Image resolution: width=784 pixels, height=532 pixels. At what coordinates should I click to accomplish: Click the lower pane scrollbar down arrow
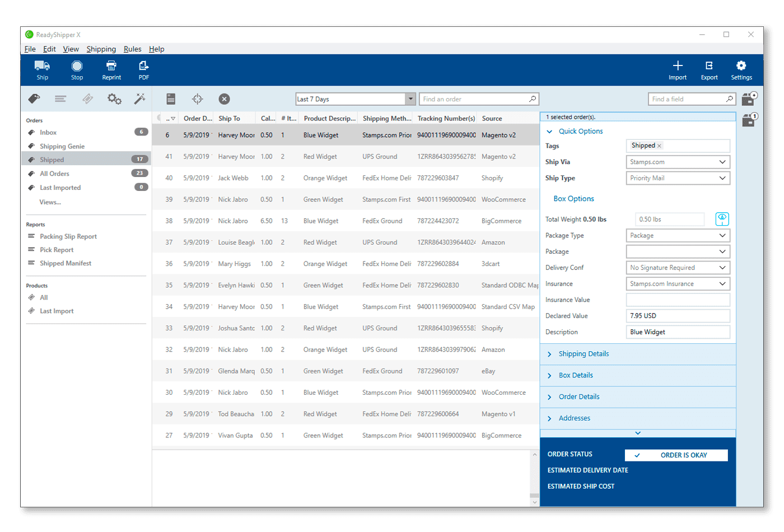pyautogui.click(x=534, y=502)
